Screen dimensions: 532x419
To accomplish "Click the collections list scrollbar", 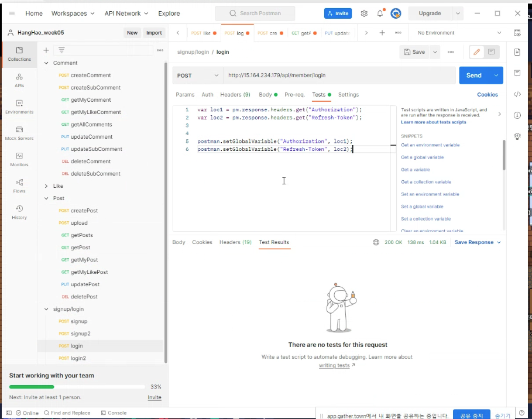I will pyautogui.click(x=166, y=212).
